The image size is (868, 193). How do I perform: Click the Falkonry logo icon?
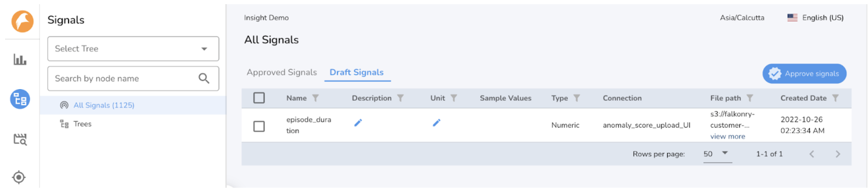coord(22,21)
